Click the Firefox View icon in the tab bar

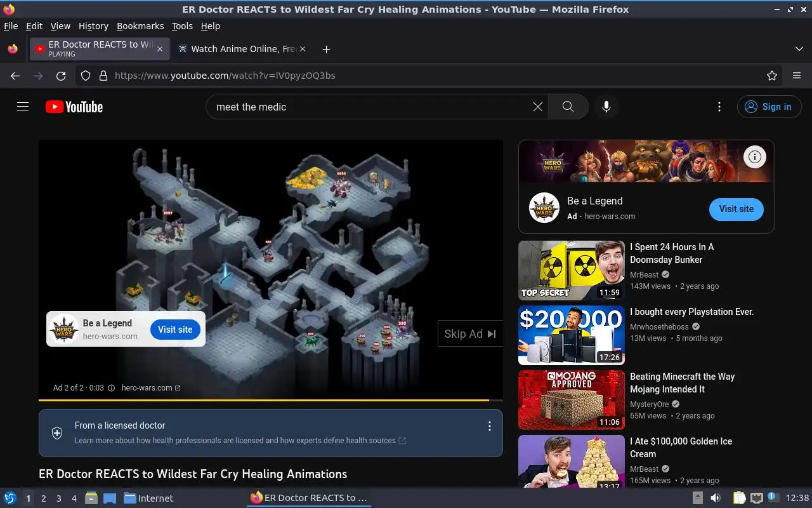click(13, 49)
